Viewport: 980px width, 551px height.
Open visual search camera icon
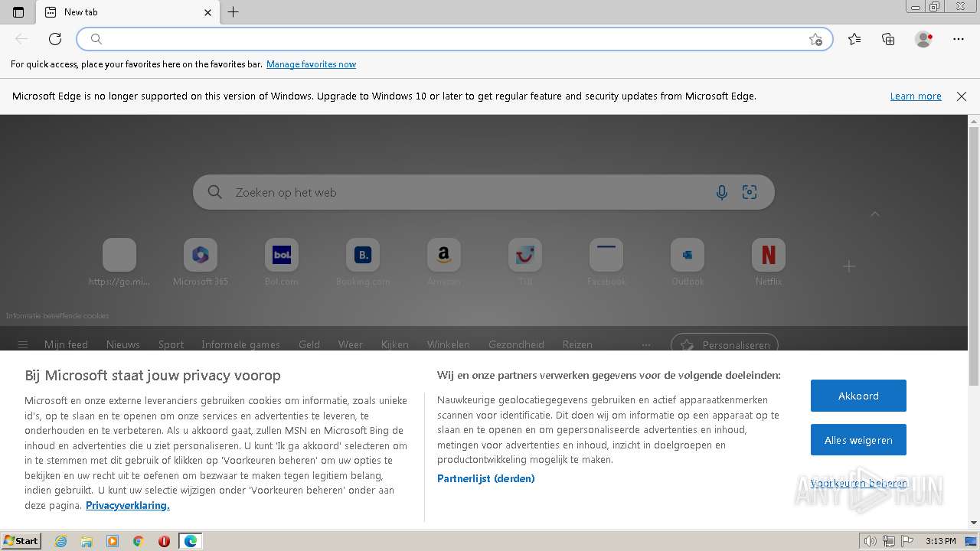(x=750, y=193)
